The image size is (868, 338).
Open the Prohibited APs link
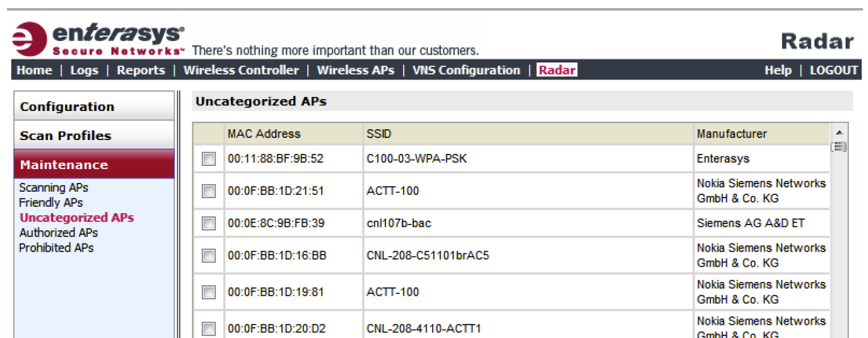point(56,248)
